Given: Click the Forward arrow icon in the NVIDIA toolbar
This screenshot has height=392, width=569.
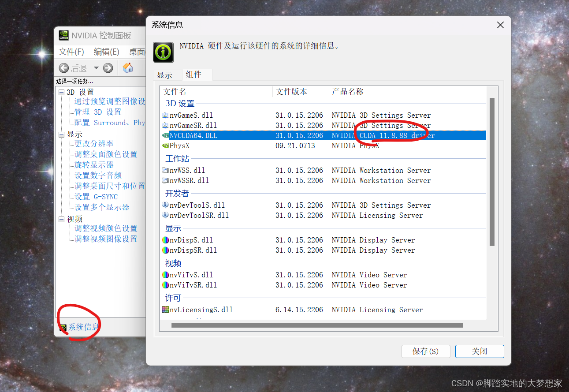Looking at the screenshot, I should point(108,68).
